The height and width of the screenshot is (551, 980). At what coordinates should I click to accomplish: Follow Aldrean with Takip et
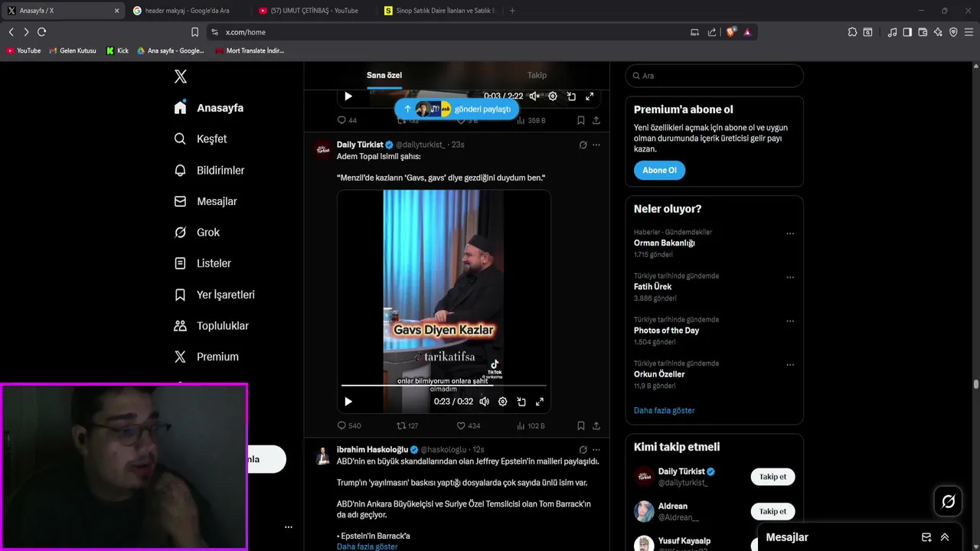click(773, 511)
